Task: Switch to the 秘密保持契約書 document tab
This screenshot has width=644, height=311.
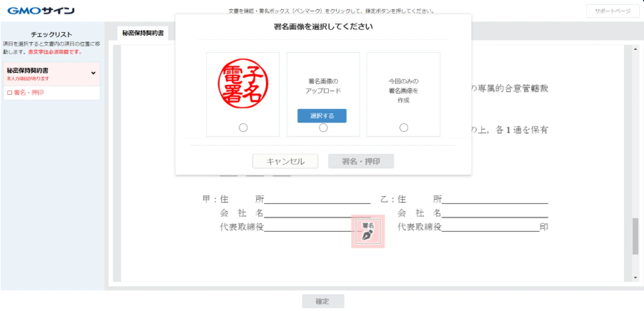Action: pos(143,33)
